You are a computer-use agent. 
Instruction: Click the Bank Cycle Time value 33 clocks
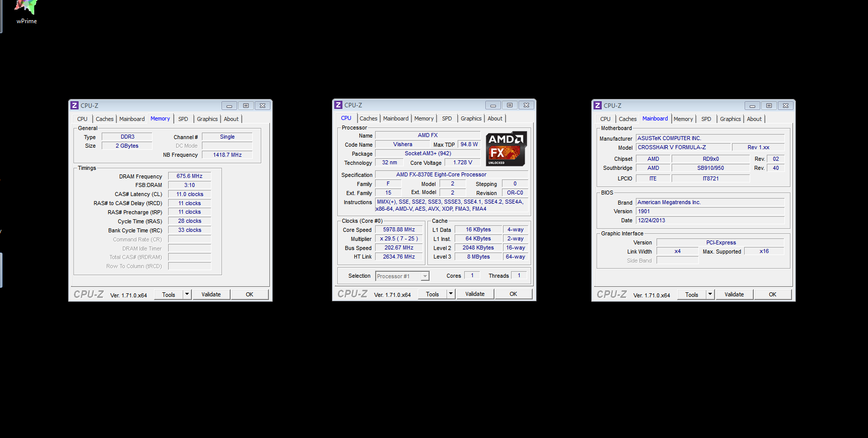point(189,230)
